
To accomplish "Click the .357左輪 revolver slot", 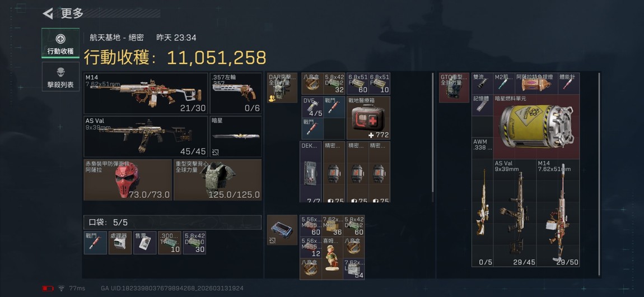I will coord(236,94).
